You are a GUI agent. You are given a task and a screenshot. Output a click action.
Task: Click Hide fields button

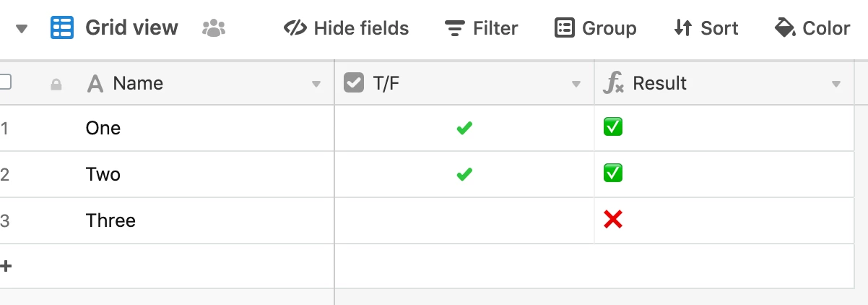pyautogui.click(x=346, y=28)
